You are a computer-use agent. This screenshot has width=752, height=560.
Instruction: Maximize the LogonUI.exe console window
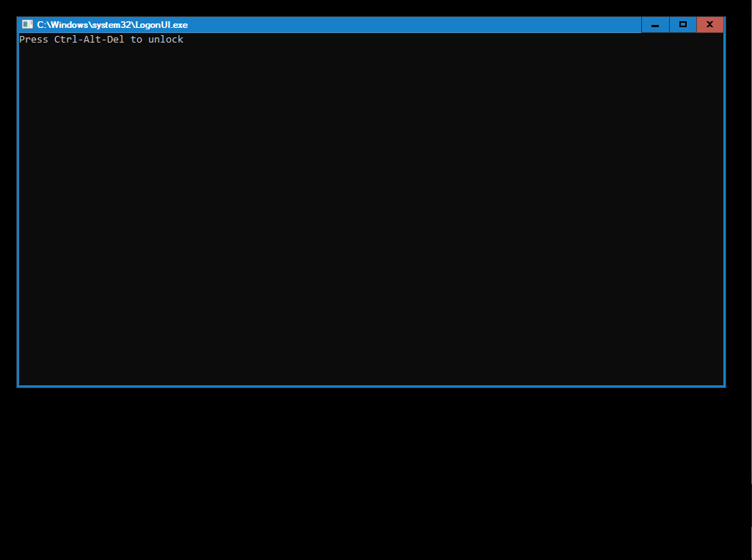coord(683,25)
